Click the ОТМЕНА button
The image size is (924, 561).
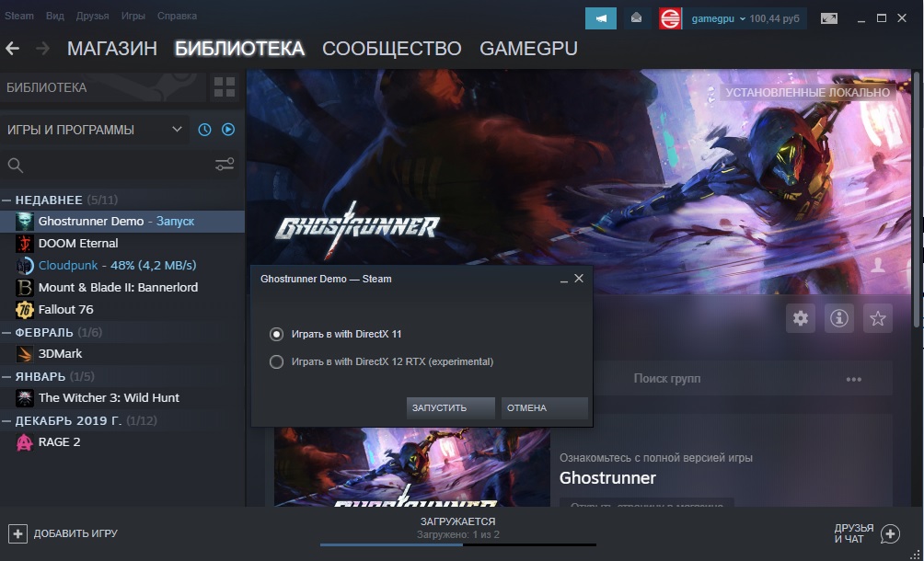(545, 408)
